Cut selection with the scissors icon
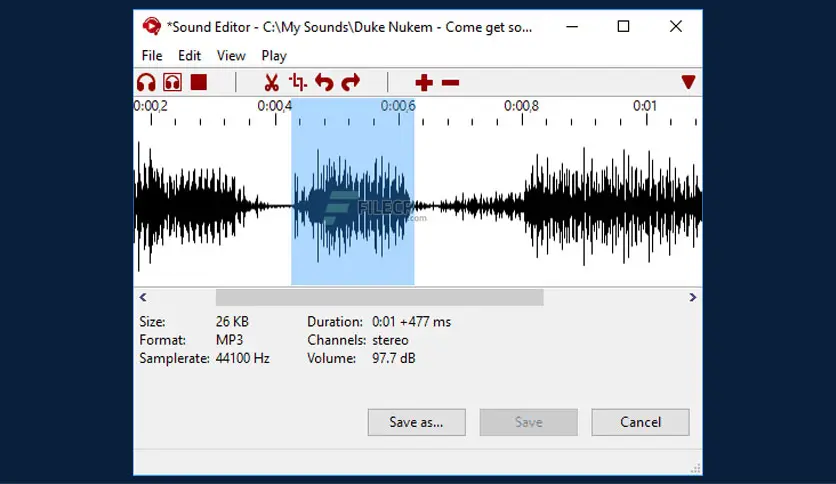Viewport: 836px width, 484px height. click(271, 82)
